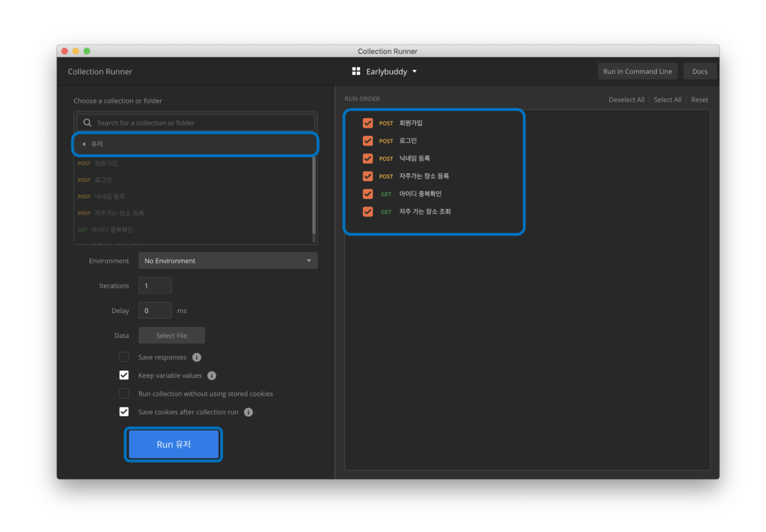Click Deselect All in run order
The width and height of the screenshot is (766, 532).
[626, 100]
